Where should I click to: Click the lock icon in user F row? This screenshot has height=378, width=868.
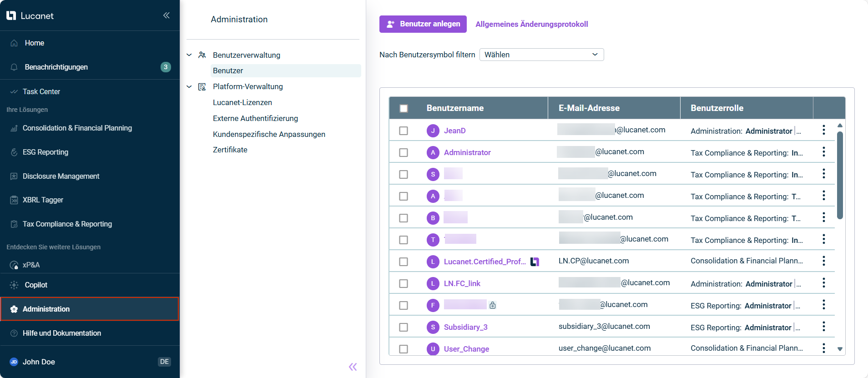[493, 305]
